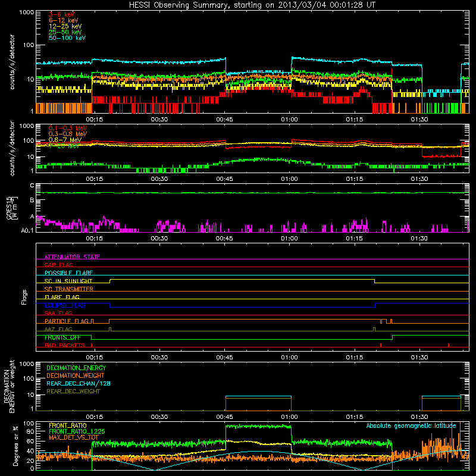Viewport: 476px width, 476px height.
Task: Select the POSSIBLE_FLARE flag label
Action: click(x=68, y=273)
